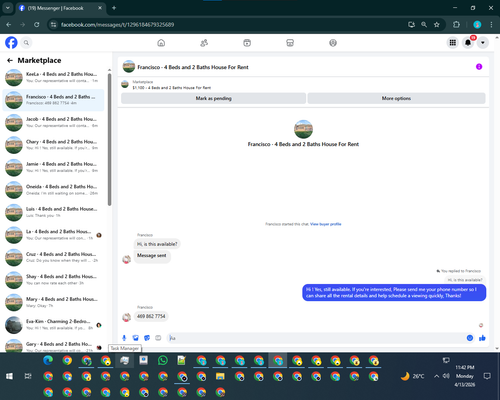Screen dimensions: 500x400
Task: Open the La conversation
Action: coord(53,235)
